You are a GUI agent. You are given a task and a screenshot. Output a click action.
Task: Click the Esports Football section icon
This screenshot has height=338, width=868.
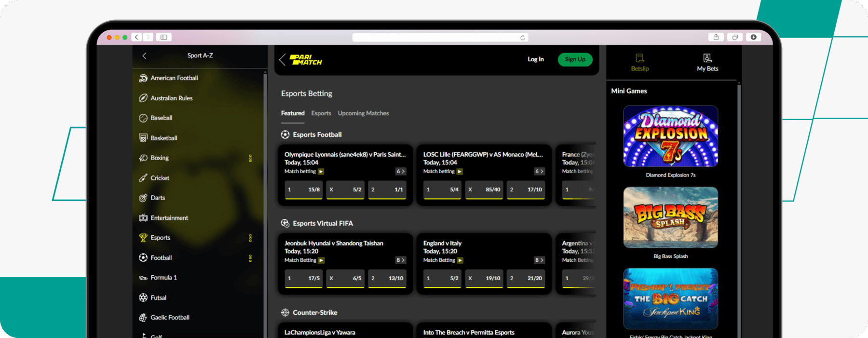point(285,135)
